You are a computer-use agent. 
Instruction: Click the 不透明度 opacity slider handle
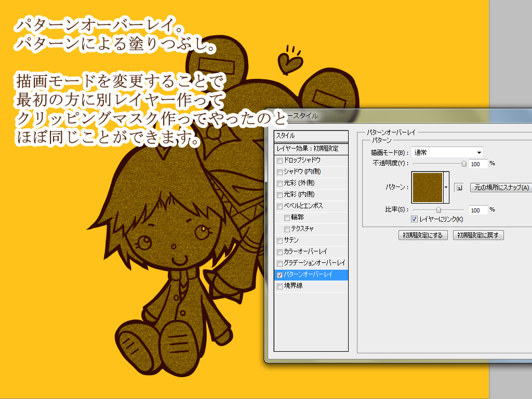tap(464, 163)
